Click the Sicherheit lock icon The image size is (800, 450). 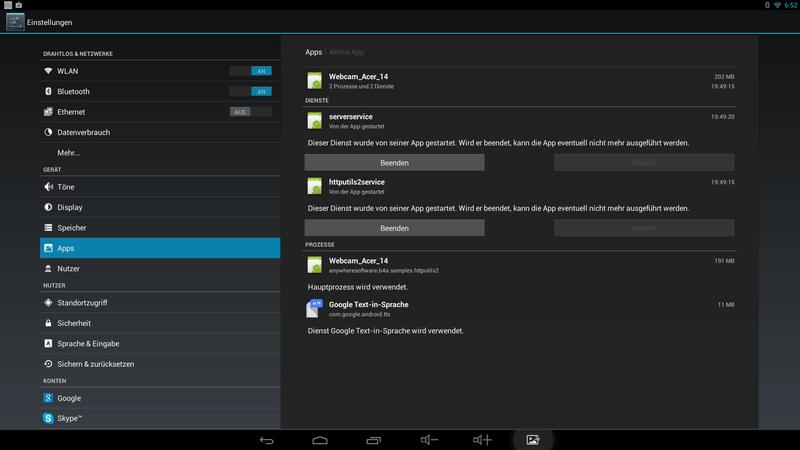point(48,323)
